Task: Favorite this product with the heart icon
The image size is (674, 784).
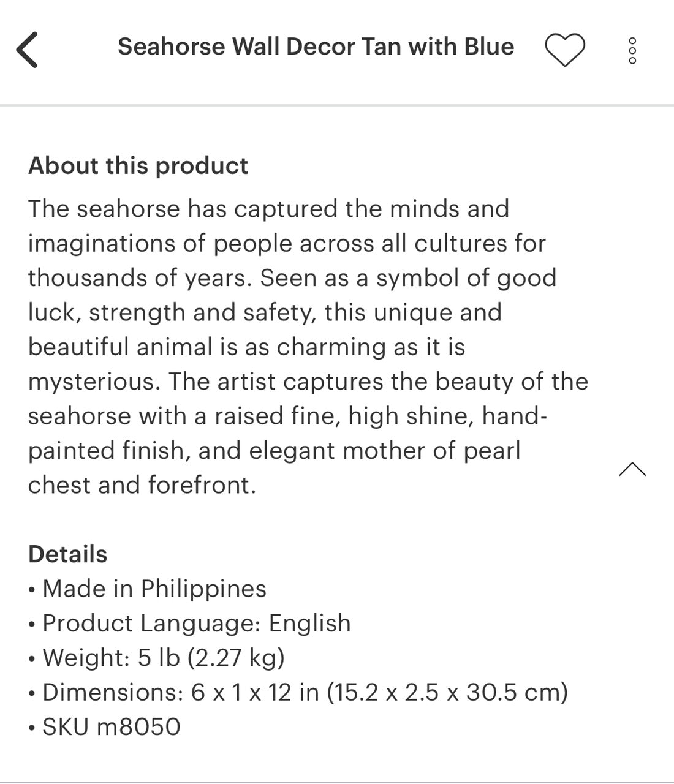Action: (564, 50)
